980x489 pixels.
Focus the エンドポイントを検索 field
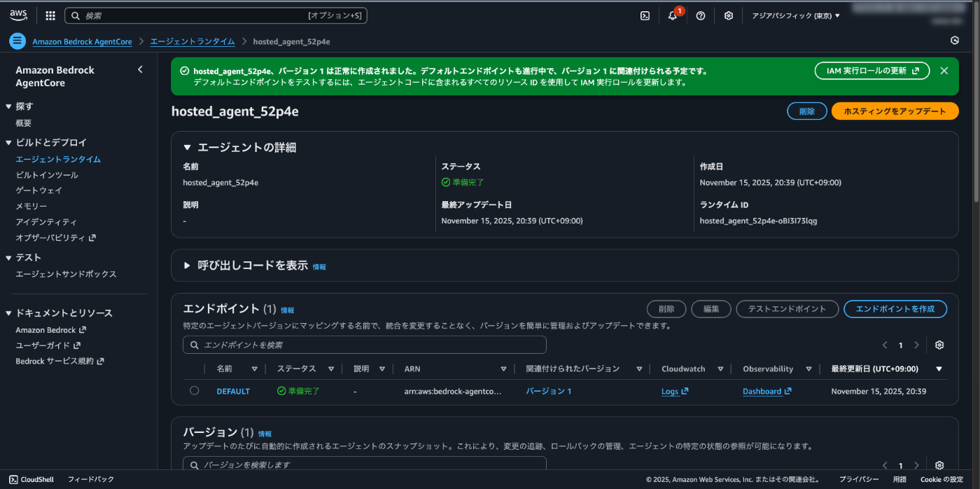click(365, 345)
